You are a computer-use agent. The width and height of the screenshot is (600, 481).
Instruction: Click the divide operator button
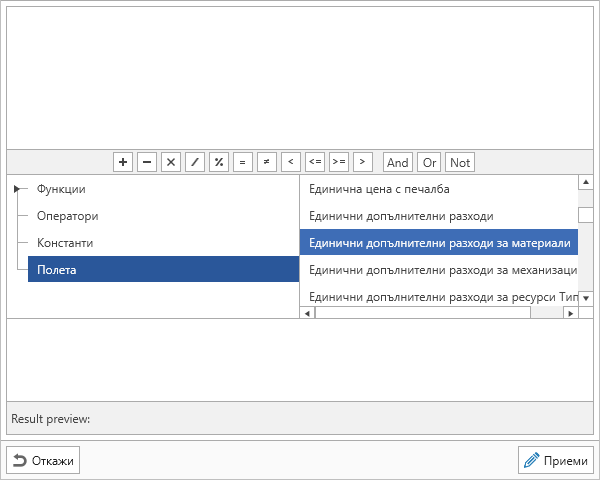point(195,162)
